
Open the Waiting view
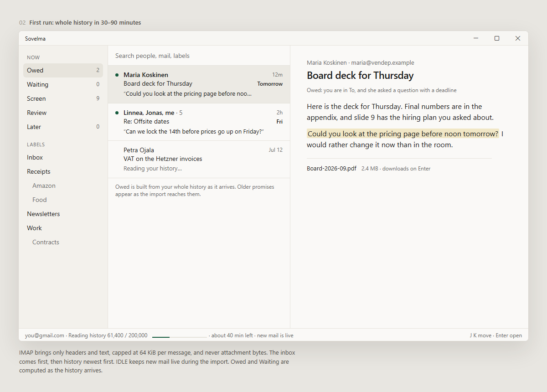point(63,84)
